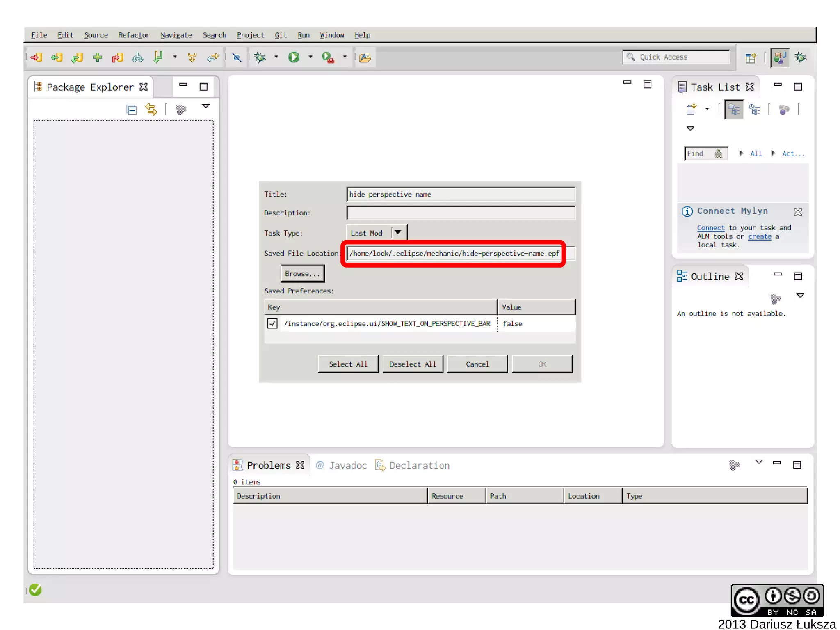
Task: Uncheck the SHOW_TEXT_ON_PERSPECTIVE_BAR preference checkbox
Action: pyautogui.click(x=272, y=323)
